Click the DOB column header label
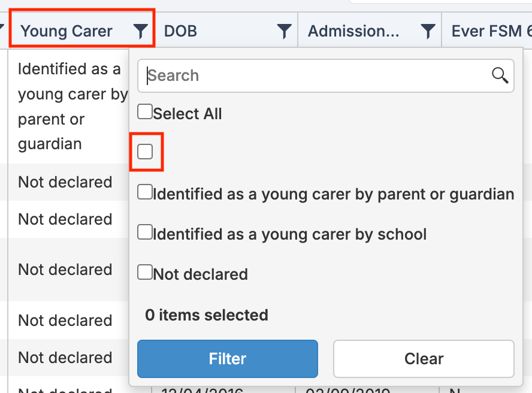 click(x=180, y=31)
